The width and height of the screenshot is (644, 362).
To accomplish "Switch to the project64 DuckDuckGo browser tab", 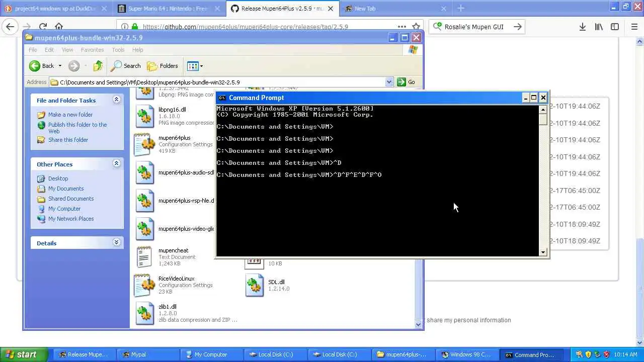I will 55,9.
